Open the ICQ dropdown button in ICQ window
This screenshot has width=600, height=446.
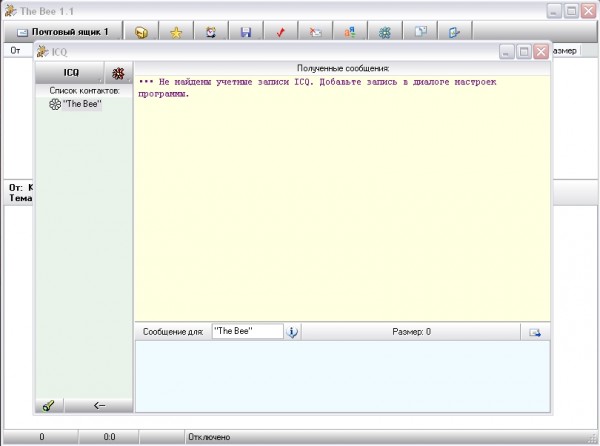[70, 73]
